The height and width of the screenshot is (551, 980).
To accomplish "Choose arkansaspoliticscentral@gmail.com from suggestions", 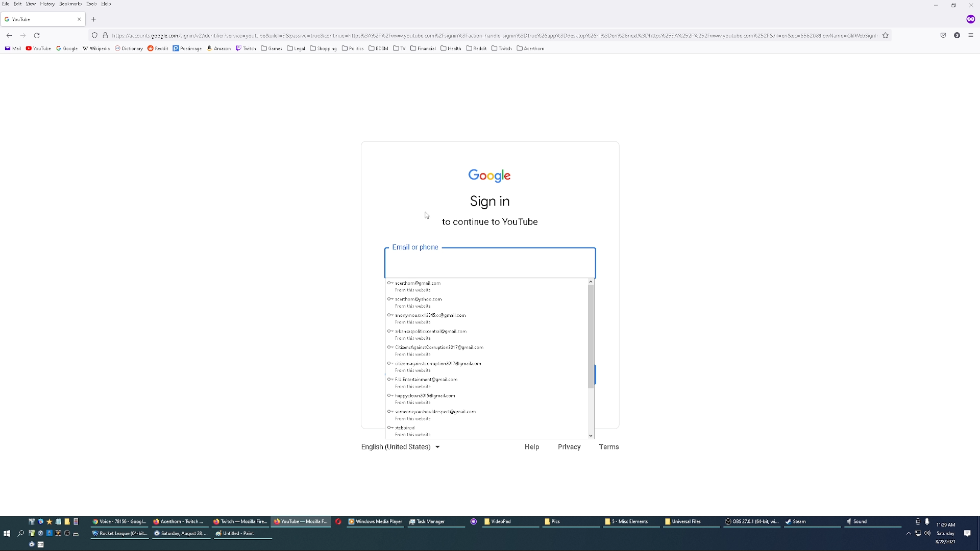I will tap(486, 335).
